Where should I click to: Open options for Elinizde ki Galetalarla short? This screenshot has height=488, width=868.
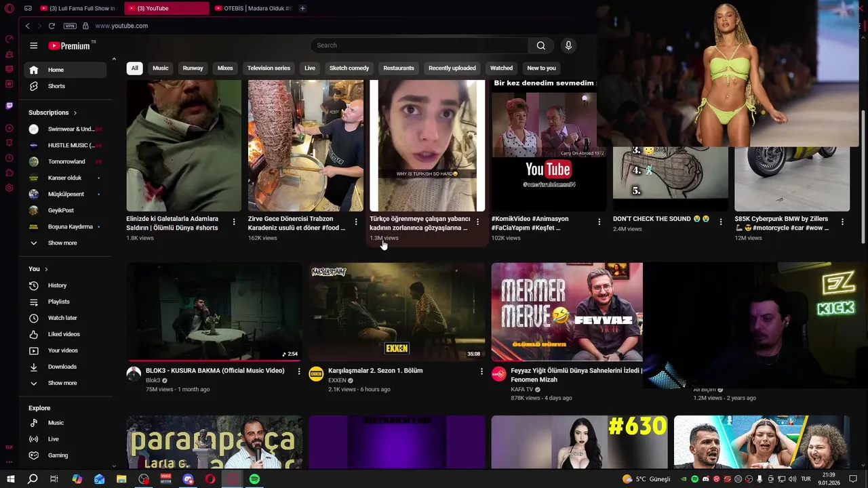click(234, 222)
